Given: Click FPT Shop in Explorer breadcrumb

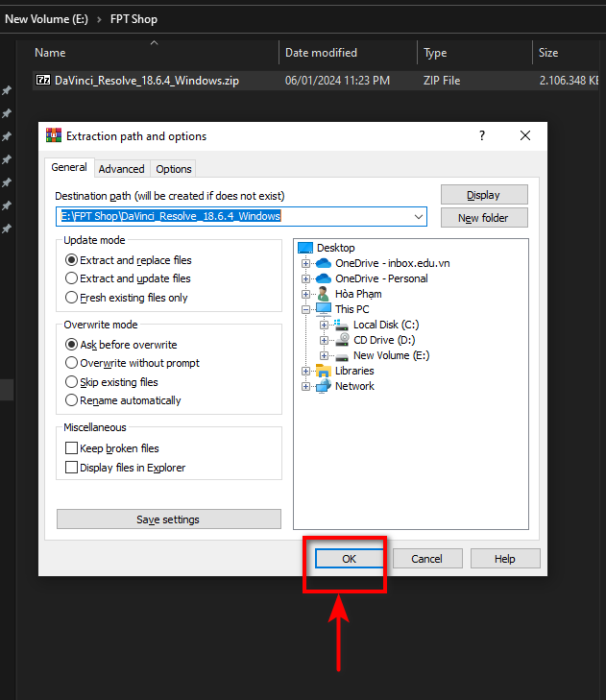Looking at the screenshot, I should (133, 19).
